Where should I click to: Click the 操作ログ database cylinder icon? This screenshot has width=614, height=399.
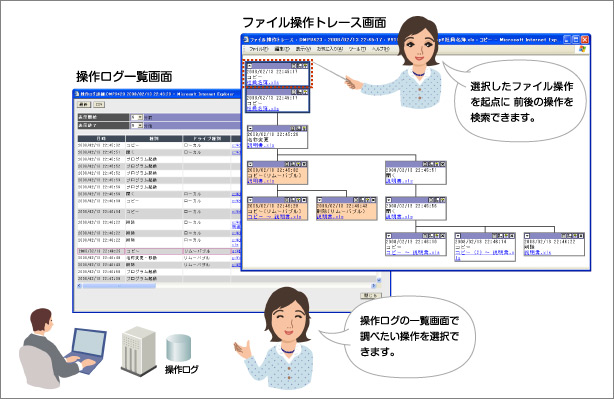[179, 347]
